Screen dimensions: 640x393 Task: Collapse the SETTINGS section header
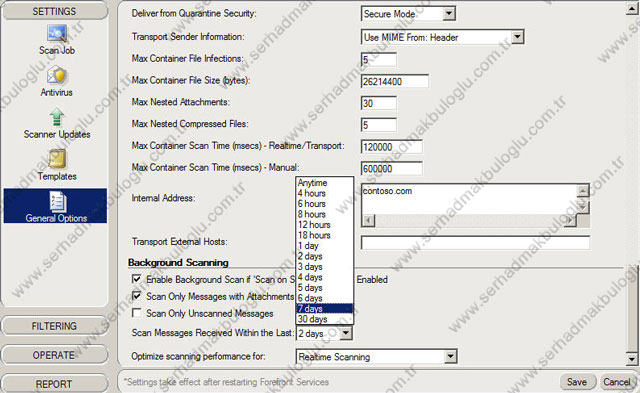coord(54,11)
